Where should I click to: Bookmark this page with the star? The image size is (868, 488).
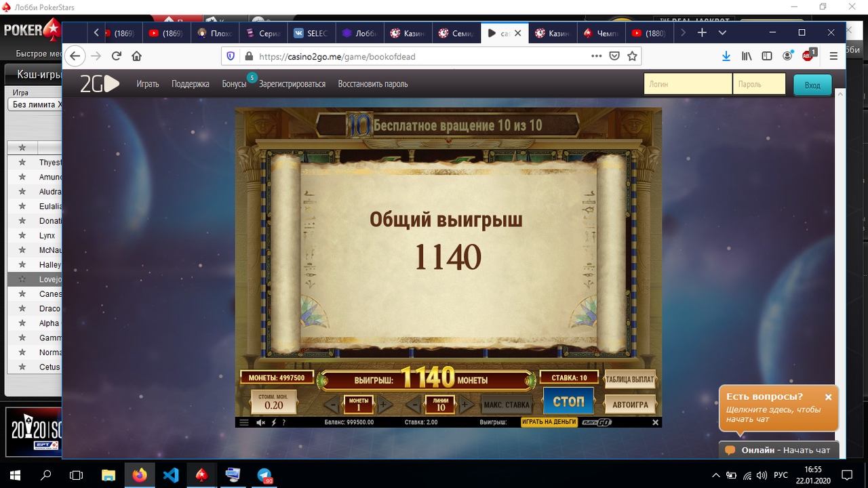[x=632, y=56]
